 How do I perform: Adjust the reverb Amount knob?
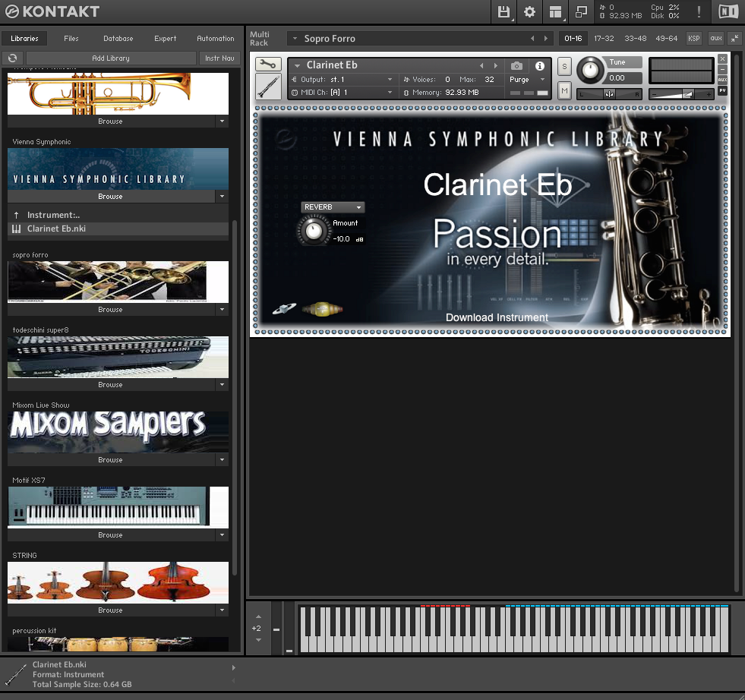point(314,231)
